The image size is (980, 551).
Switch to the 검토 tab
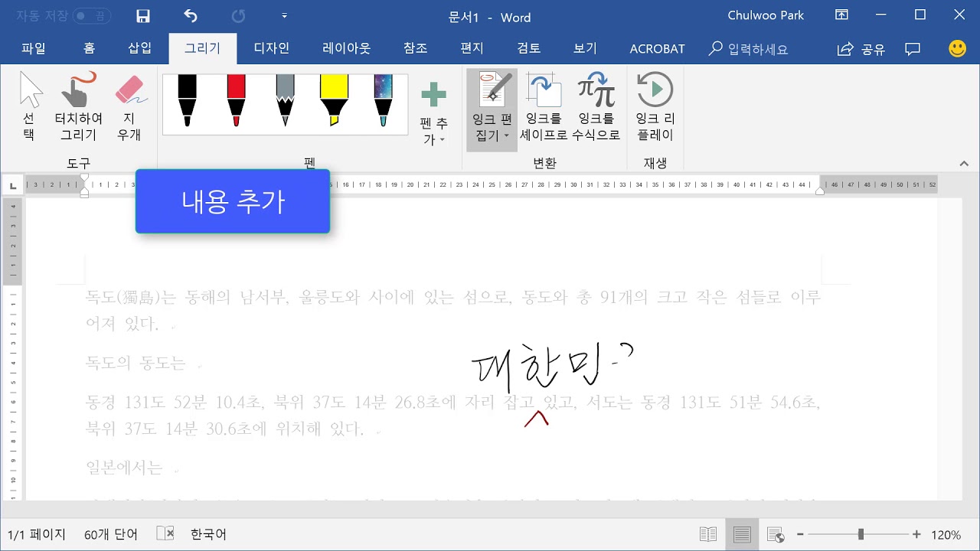tap(529, 48)
